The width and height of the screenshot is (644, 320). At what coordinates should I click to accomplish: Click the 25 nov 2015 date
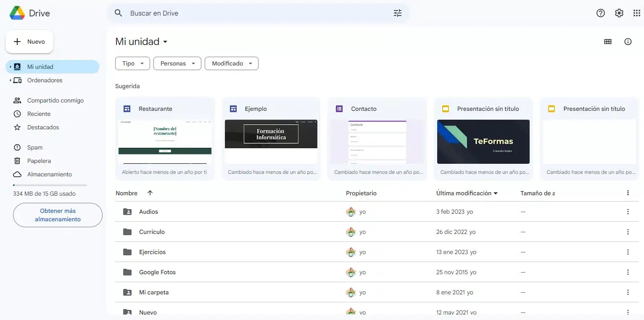(452, 272)
